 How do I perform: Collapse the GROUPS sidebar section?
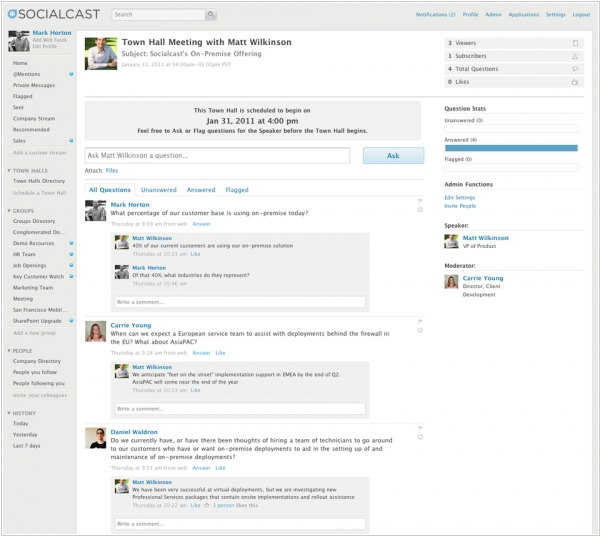[x=9, y=211]
